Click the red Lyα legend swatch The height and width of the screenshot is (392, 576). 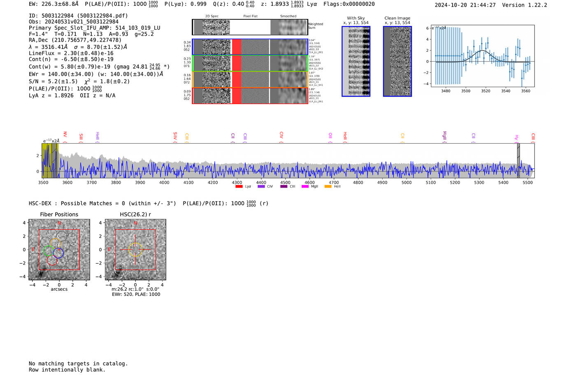[239, 186]
